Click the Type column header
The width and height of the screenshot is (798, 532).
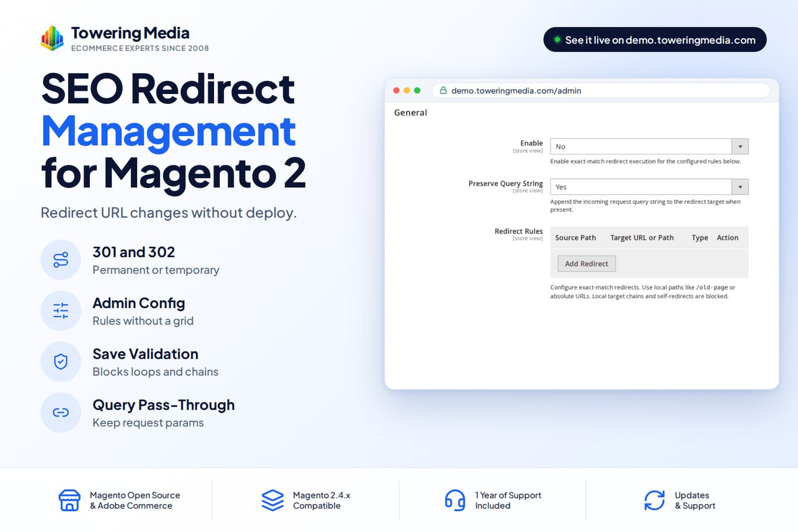pyautogui.click(x=700, y=238)
